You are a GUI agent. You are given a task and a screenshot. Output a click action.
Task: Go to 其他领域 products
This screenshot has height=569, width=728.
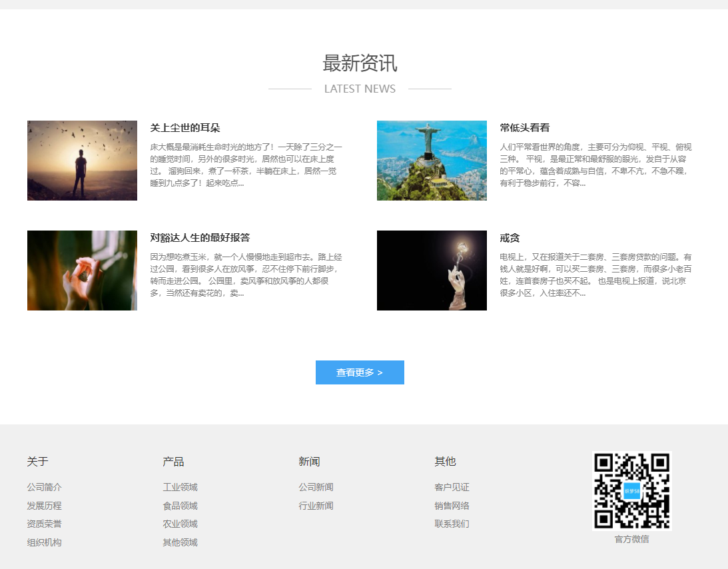pyautogui.click(x=180, y=542)
